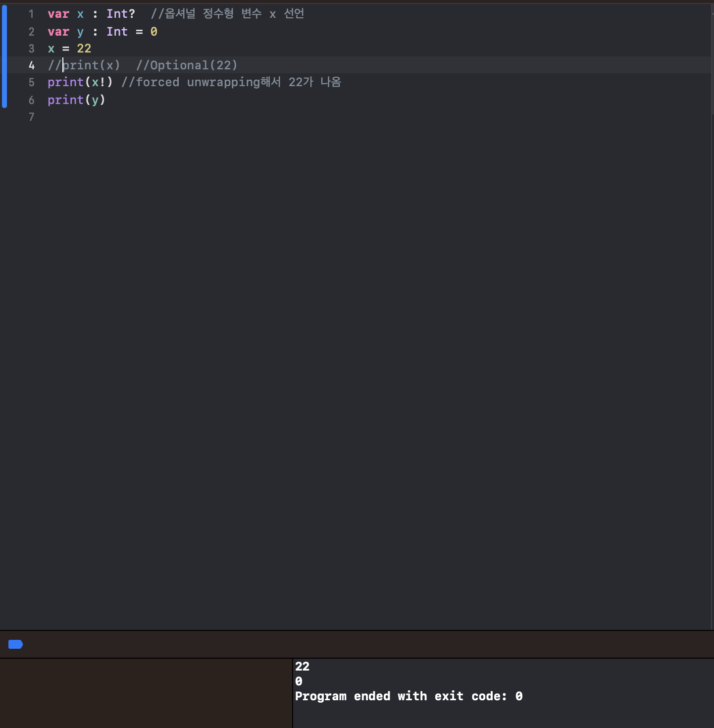Click line number 2 in gutter
This screenshot has height=728, width=714.
31,32
